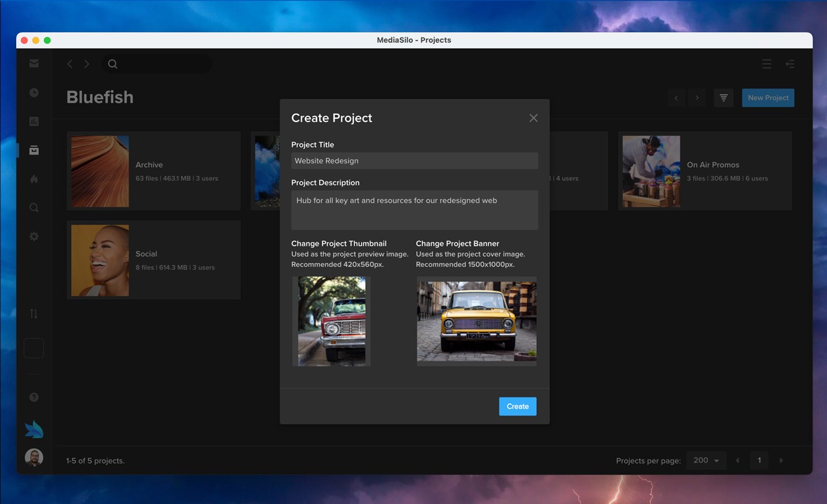Open the Archive project card
Image resolution: width=827 pixels, height=504 pixels.
154,171
